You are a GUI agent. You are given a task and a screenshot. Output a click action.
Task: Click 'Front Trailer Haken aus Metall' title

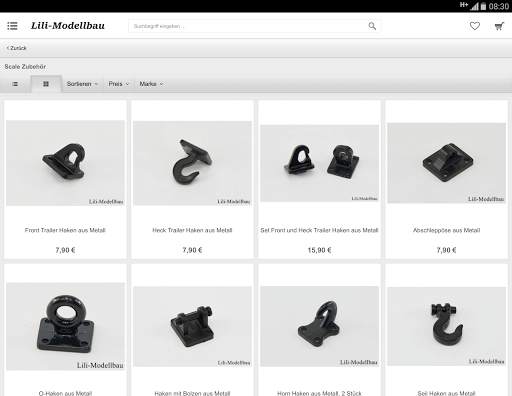click(65, 230)
